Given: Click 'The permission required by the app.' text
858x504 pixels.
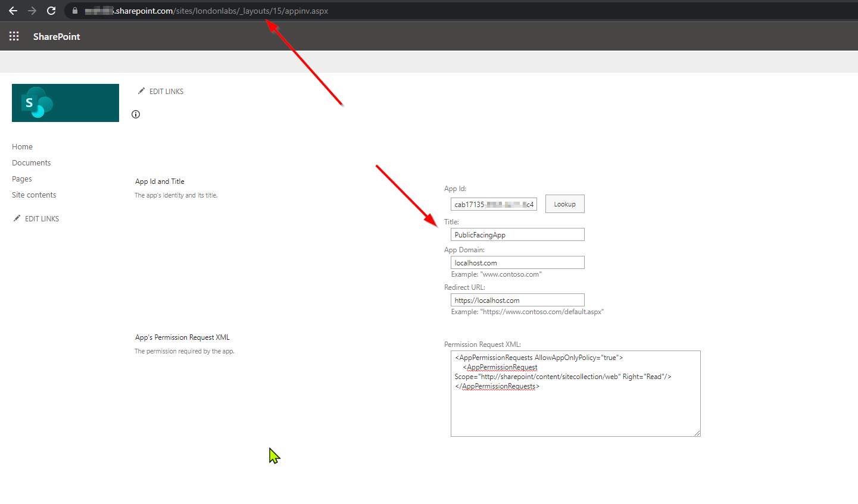Looking at the screenshot, I should (185, 351).
